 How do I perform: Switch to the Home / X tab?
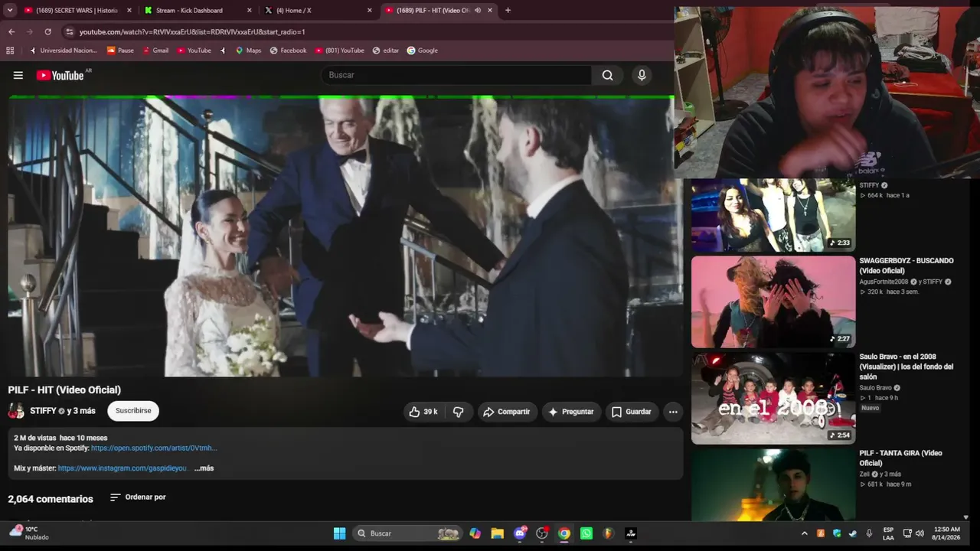click(318, 10)
